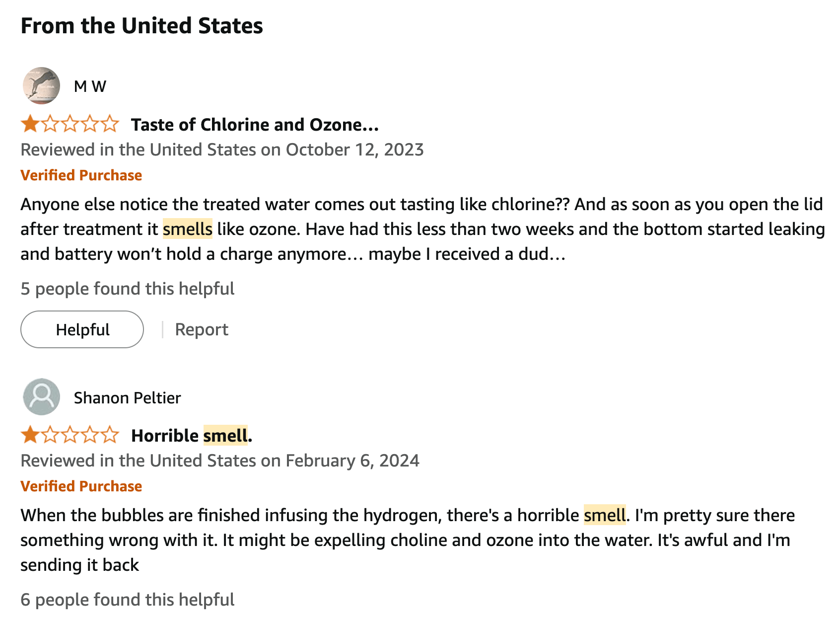Click Verified Purchase on M W's review
The image size is (840, 621).
tap(81, 175)
